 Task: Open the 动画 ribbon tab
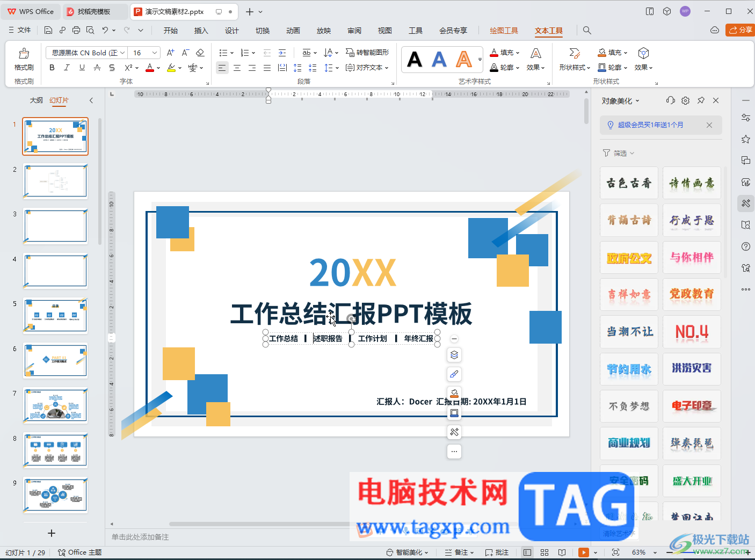(293, 31)
